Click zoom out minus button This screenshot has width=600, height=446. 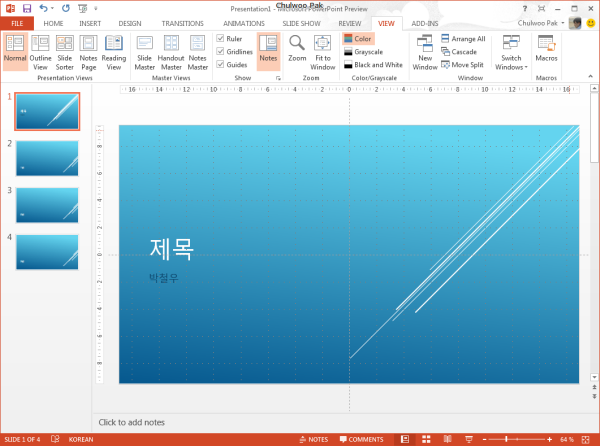(x=484, y=439)
